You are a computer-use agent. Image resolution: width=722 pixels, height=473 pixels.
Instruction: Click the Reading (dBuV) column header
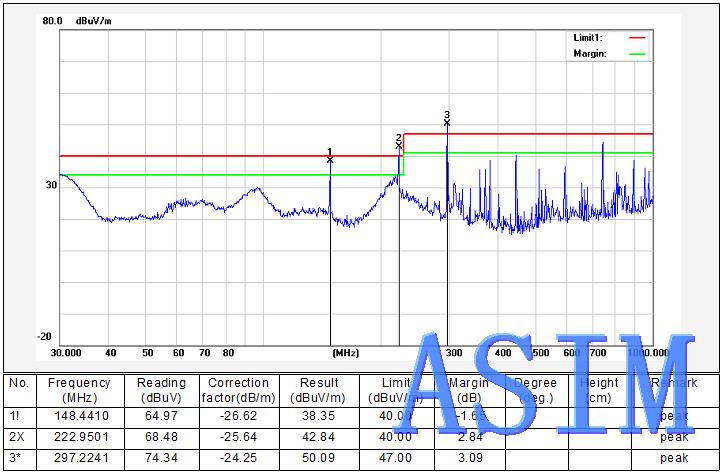click(162, 390)
